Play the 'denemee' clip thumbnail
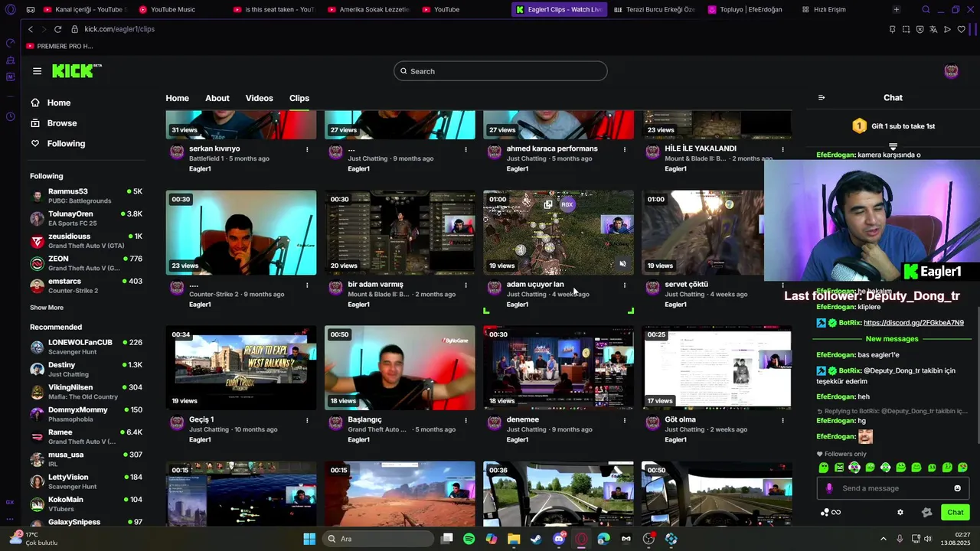The height and width of the screenshot is (551, 980). [559, 368]
